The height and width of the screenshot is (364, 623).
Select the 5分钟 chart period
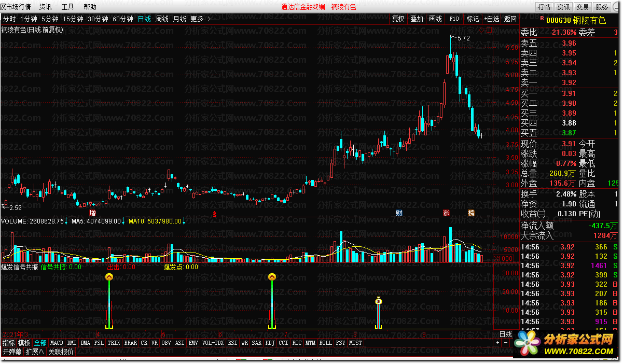tap(50, 19)
